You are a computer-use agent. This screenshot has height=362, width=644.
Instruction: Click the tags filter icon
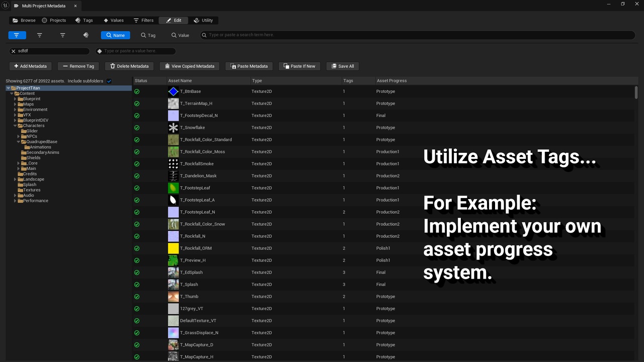(86, 35)
